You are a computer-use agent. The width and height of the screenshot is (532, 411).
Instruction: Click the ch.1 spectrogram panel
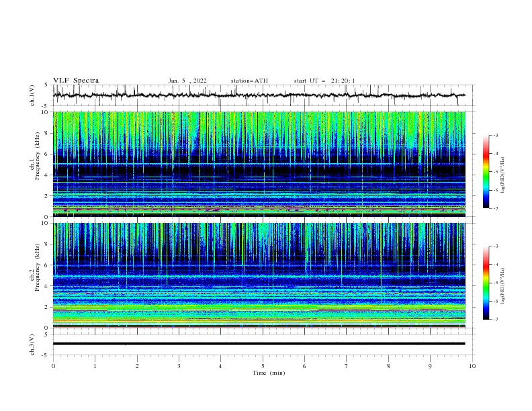[259, 164]
